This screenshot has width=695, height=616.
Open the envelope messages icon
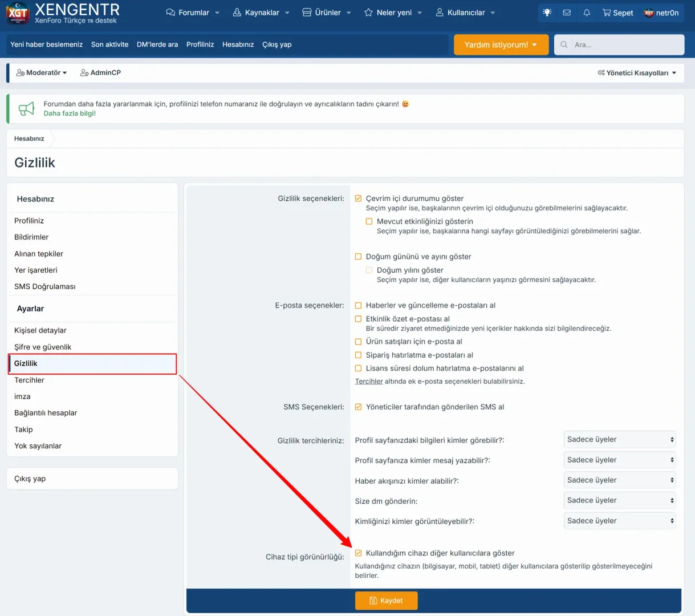tap(567, 13)
